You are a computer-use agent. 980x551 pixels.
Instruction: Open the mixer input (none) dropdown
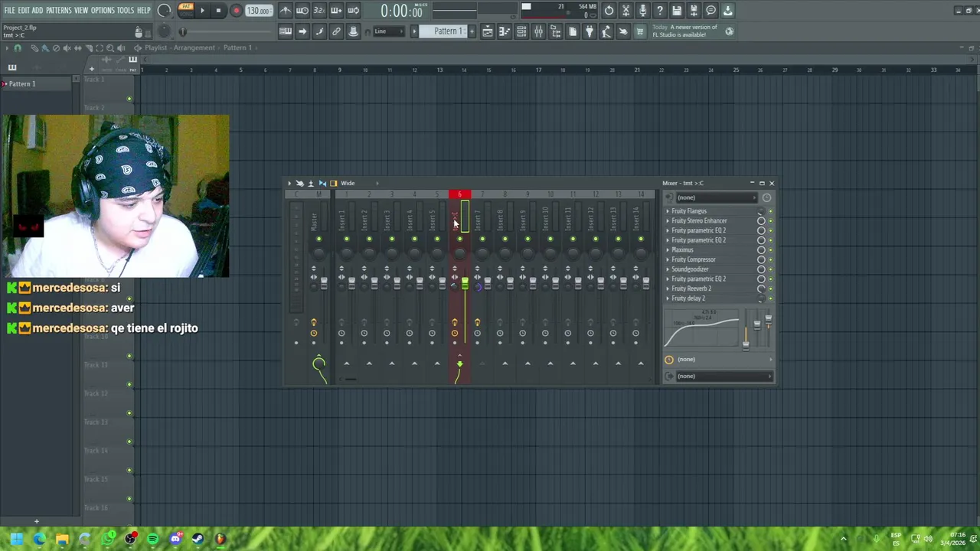[x=717, y=197]
